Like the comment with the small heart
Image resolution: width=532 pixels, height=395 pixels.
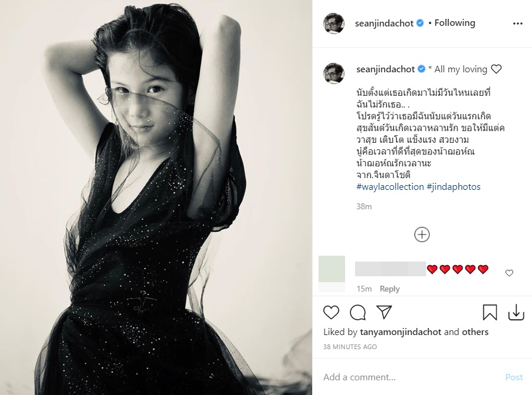509,273
